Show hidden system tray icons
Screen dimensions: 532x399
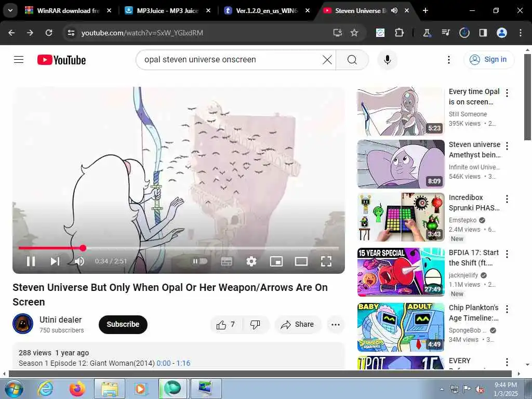[x=442, y=389]
